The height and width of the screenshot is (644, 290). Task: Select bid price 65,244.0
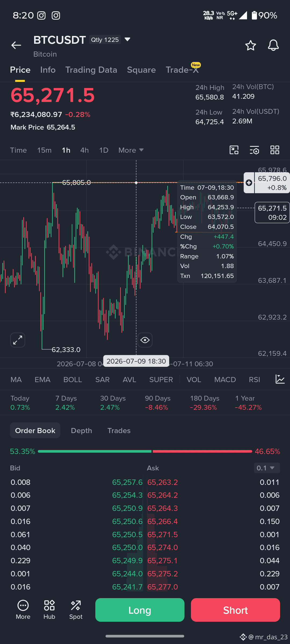tap(127, 574)
